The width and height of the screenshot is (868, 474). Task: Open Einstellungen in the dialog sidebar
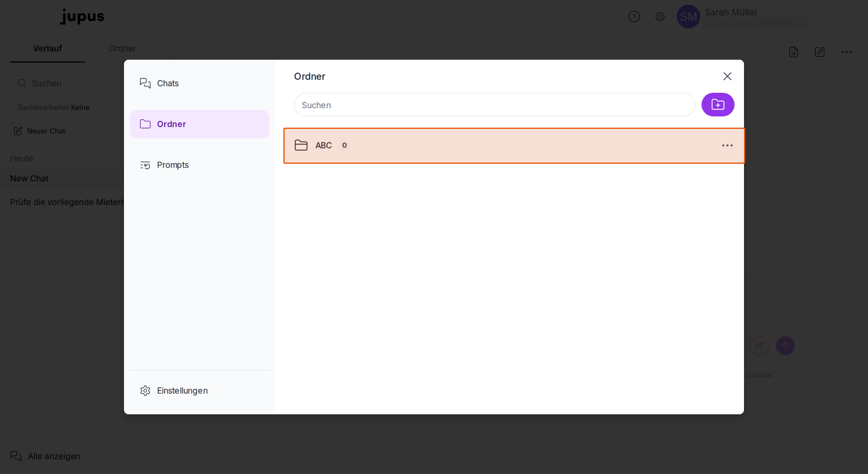(x=200, y=391)
